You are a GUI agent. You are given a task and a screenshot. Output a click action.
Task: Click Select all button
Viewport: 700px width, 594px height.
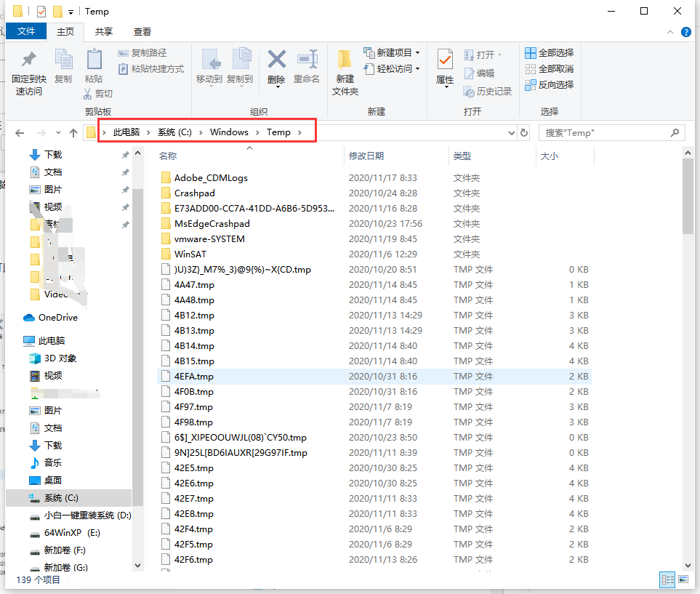[549, 52]
